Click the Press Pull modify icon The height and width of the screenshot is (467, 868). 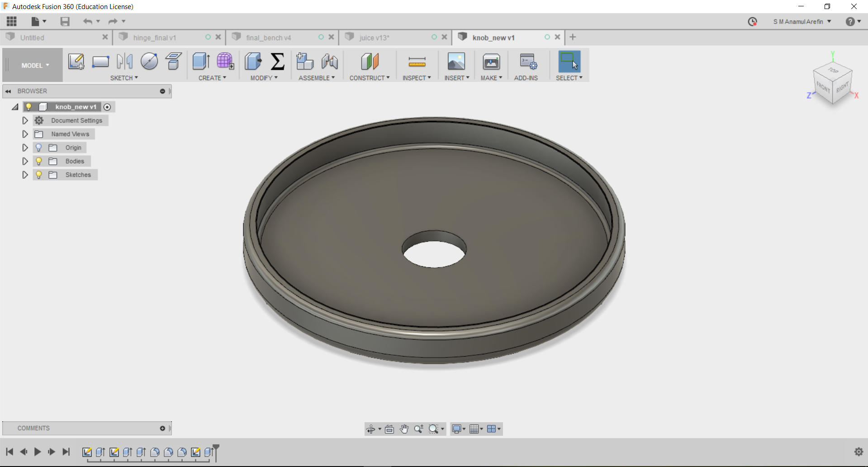[253, 62]
